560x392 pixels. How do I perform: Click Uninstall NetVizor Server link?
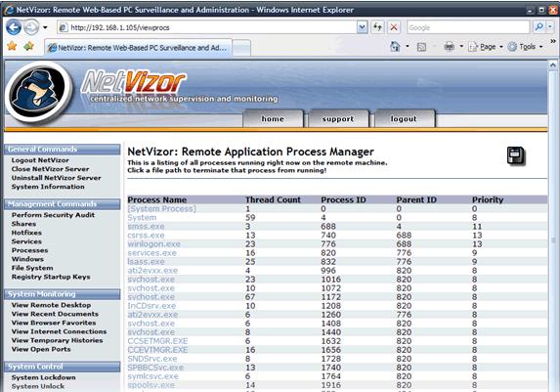tap(56, 178)
